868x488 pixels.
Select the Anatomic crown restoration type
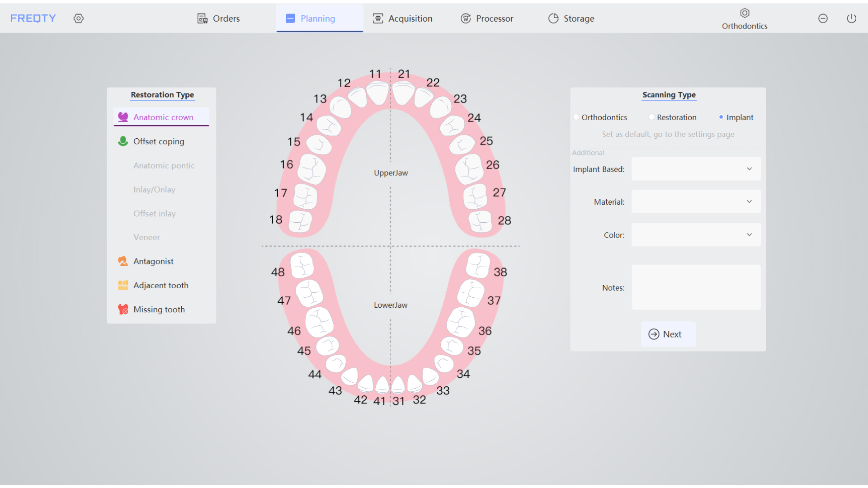162,117
